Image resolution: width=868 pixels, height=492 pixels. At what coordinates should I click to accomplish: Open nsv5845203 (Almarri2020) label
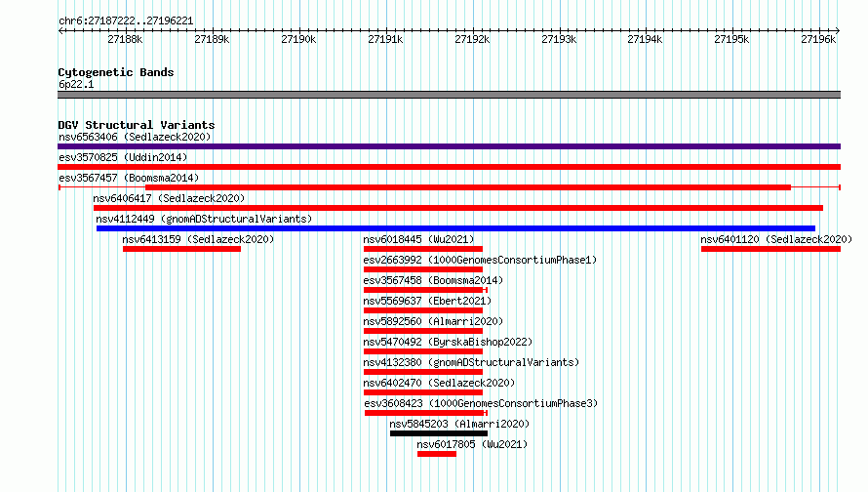459,424
